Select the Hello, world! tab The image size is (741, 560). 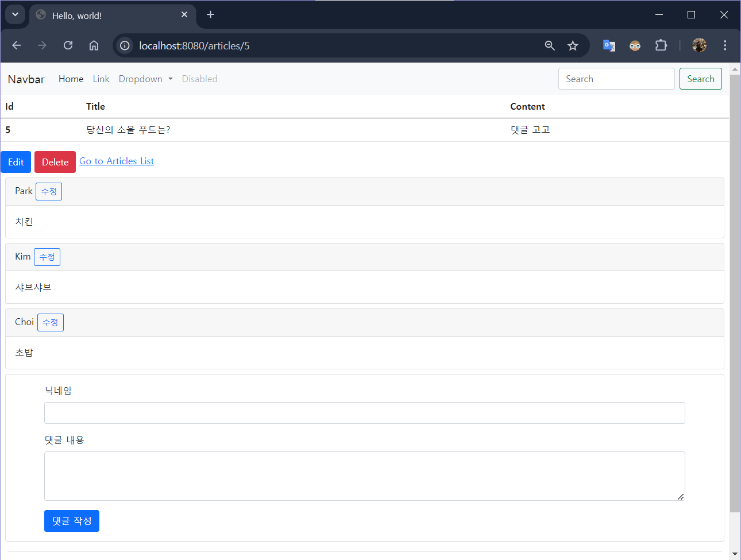pos(113,16)
